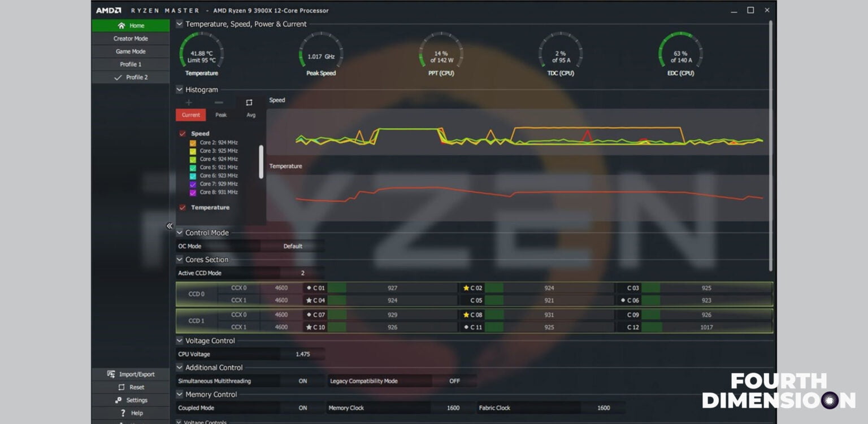Image resolution: width=868 pixels, height=424 pixels.
Task: Click the gold star on core C 08
Action: [466, 315]
